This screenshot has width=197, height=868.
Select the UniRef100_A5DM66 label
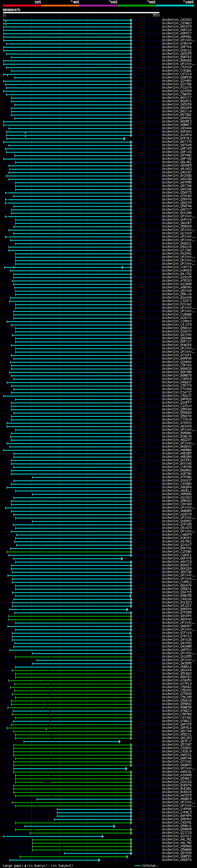(177, 846)
